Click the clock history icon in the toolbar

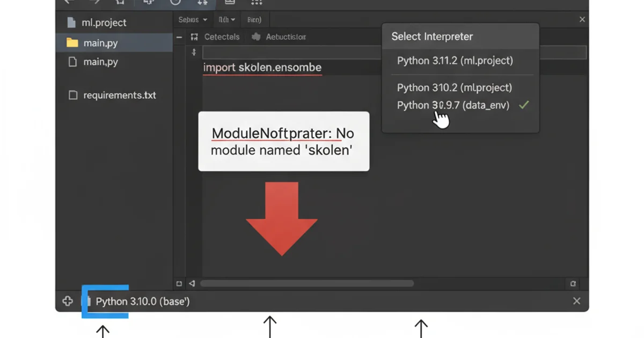click(x=175, y=3)
